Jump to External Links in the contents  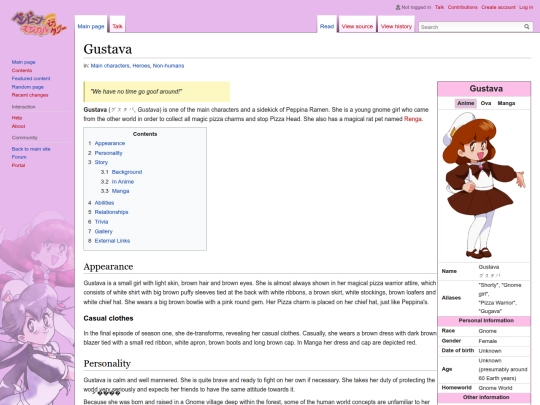point(112,241)
